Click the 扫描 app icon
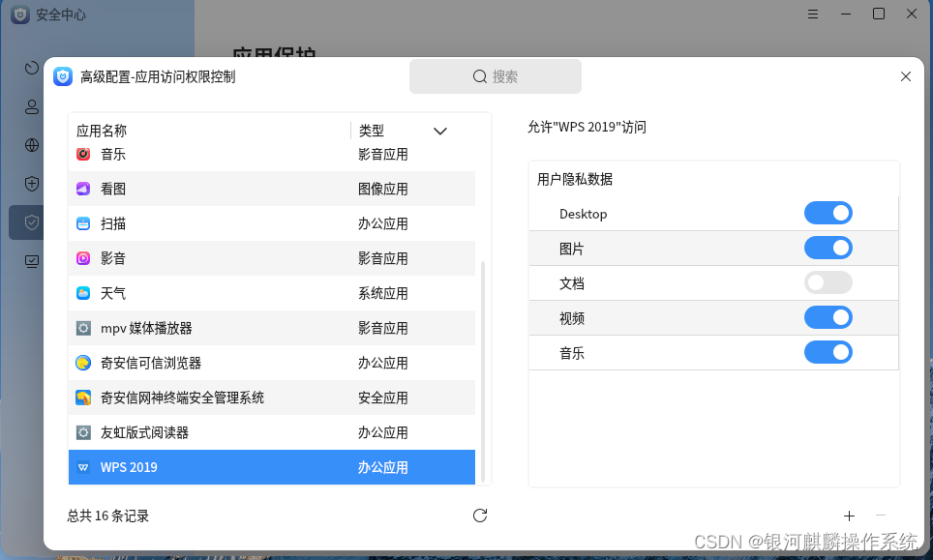933x560 pixels. (x=83, y=223)
